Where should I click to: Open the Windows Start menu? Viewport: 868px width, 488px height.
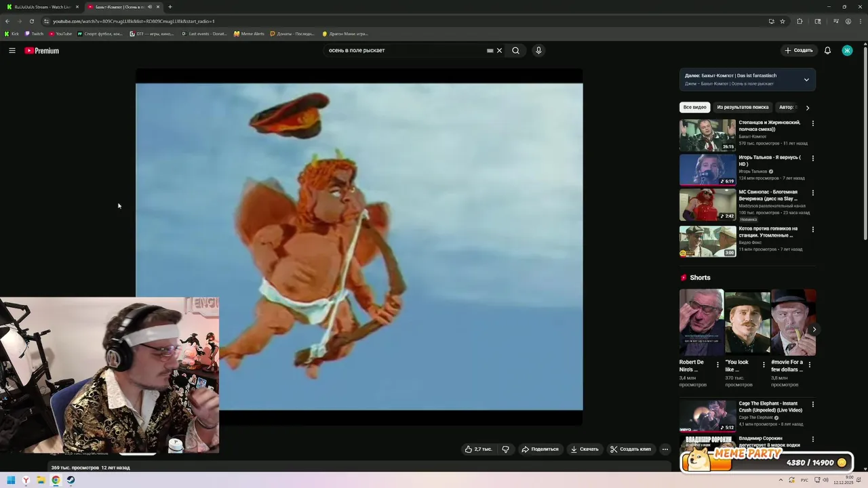[11, 480]
